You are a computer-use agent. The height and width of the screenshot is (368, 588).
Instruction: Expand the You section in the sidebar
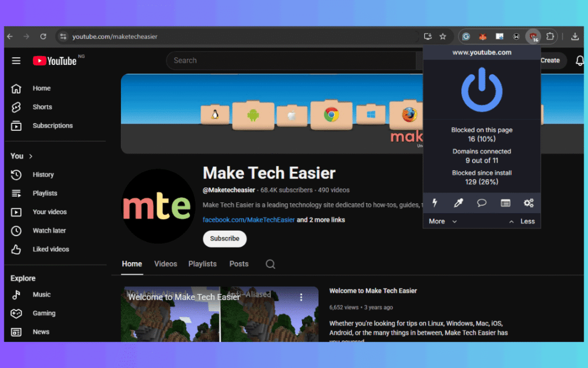(x=21, y=156)
